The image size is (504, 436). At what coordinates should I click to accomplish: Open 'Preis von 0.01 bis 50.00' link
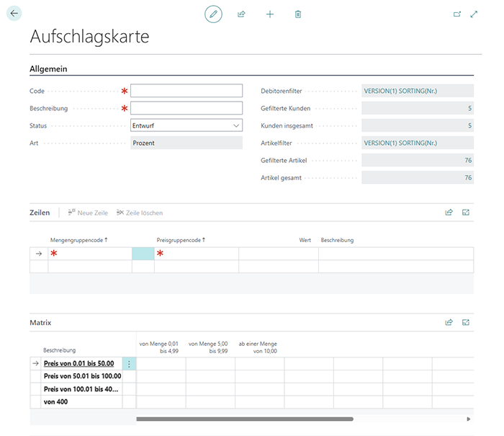pos(78,364)
